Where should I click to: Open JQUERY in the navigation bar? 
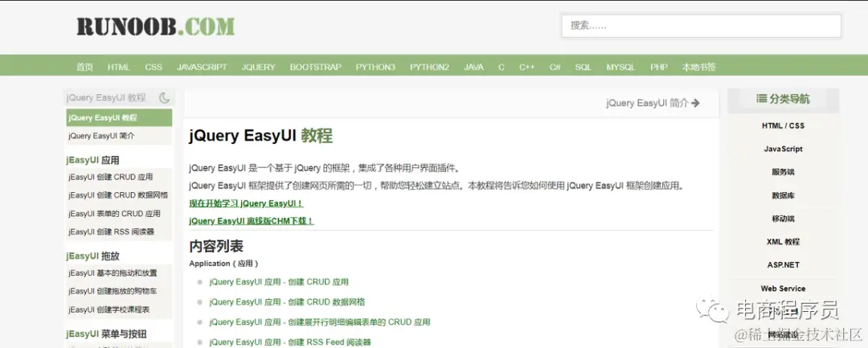258,67
